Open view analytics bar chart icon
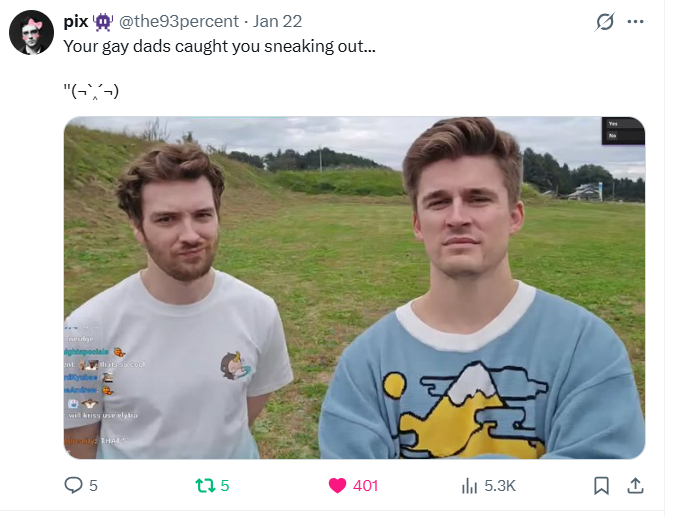Image resolution: width=682 pixels, height=516 pixels. coord(469,486)
